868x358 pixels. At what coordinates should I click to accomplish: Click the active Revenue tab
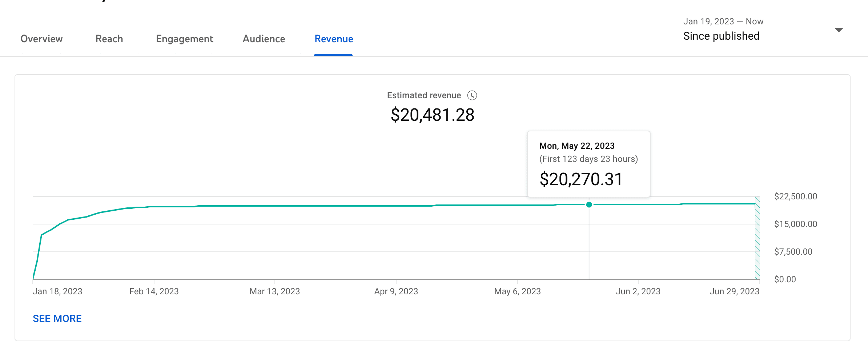pyautogui.click(x=333, y=39)
